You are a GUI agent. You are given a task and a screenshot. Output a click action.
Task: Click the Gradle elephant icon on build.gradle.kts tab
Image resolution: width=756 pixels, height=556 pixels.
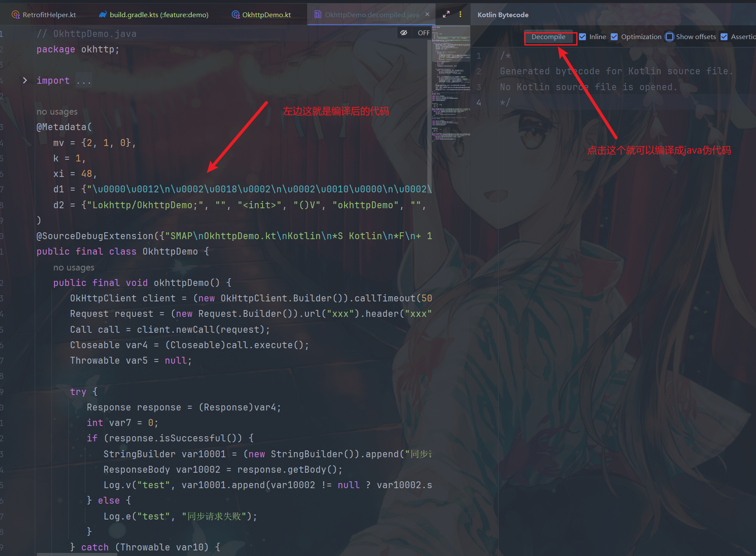tap(103, 15)
